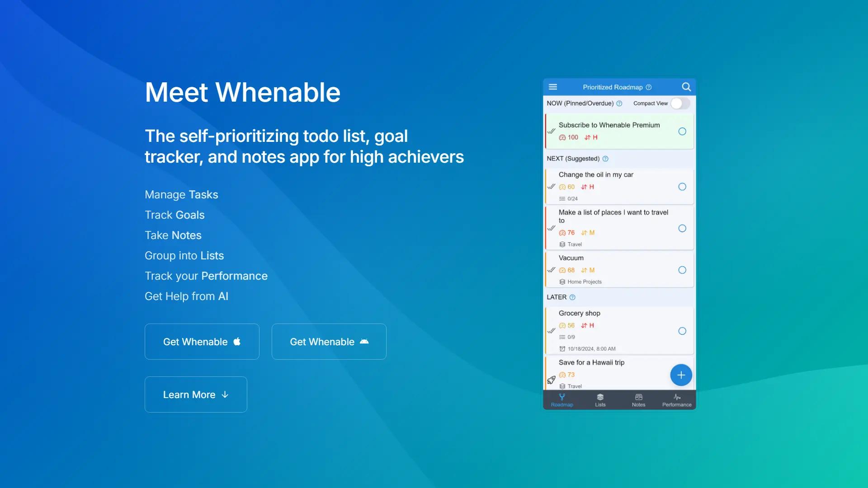868x488 pixels.
Task: Mark Grocery shop task as done
Action: click(682, 331)
